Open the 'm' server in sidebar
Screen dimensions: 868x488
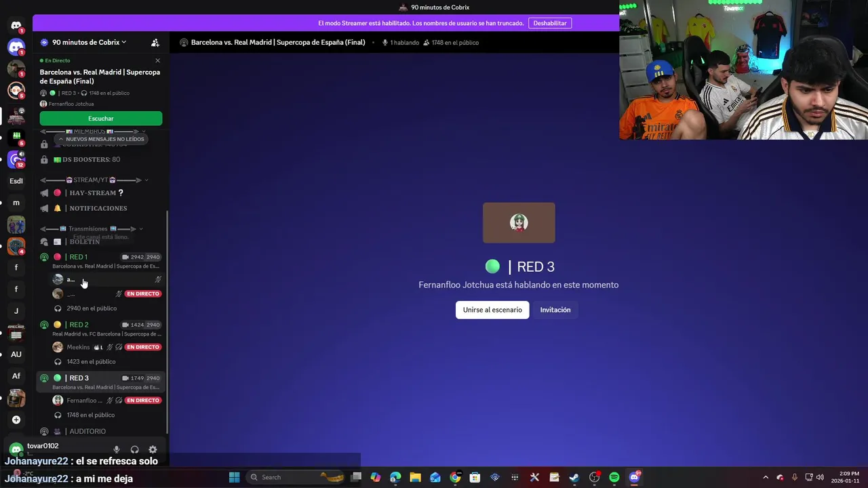(x=16, y=203)
